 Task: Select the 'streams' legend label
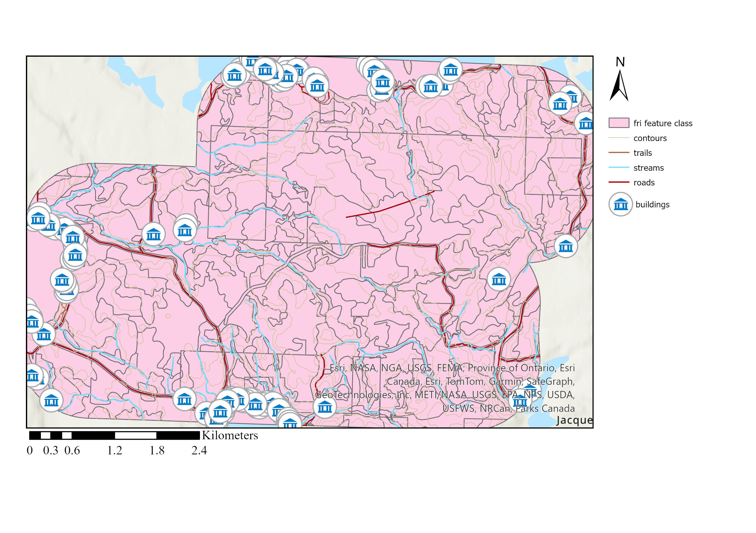[648, 168]
